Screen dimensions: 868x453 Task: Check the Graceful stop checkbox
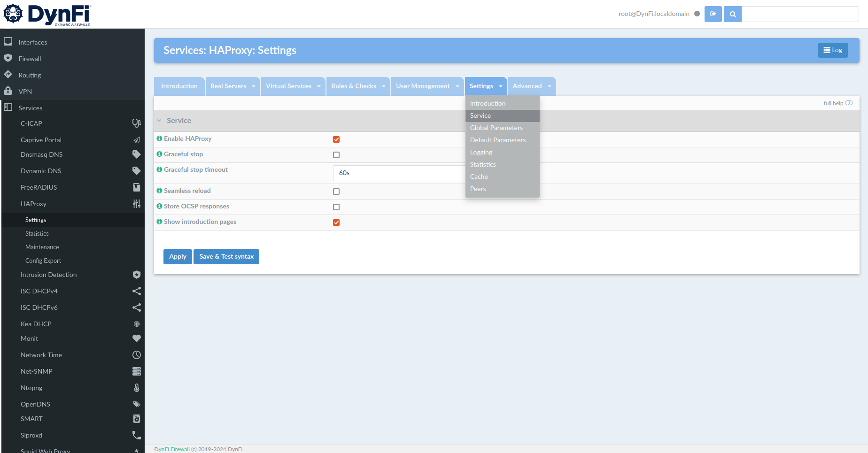pos(336,155)
